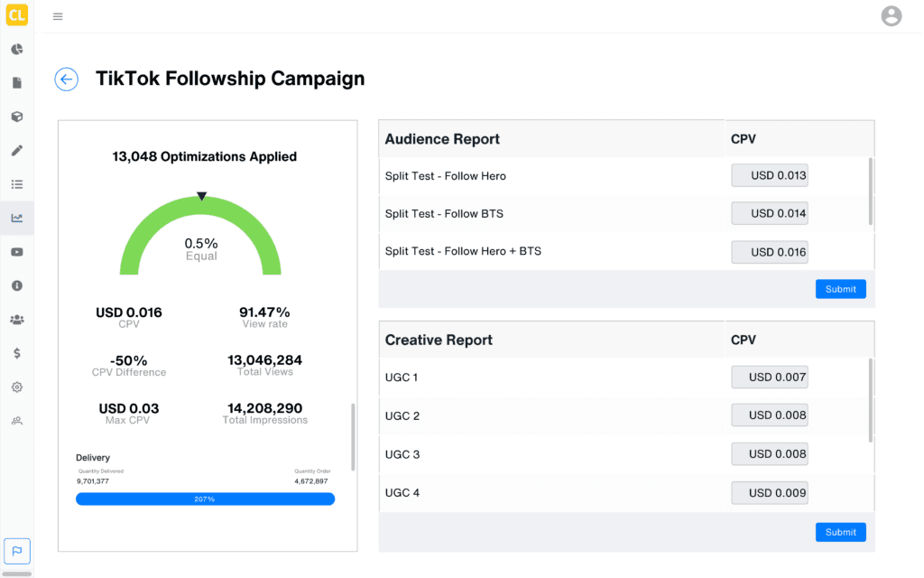Click the 'USD 0.03' Max CPV value

tap(128, 409)
